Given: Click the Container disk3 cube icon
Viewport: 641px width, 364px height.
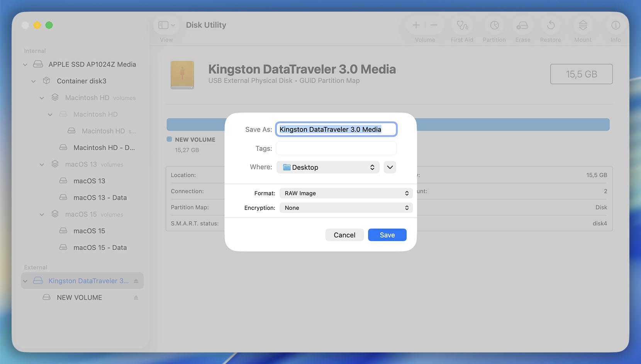Looking at the screenshot, I should (46, 81).
